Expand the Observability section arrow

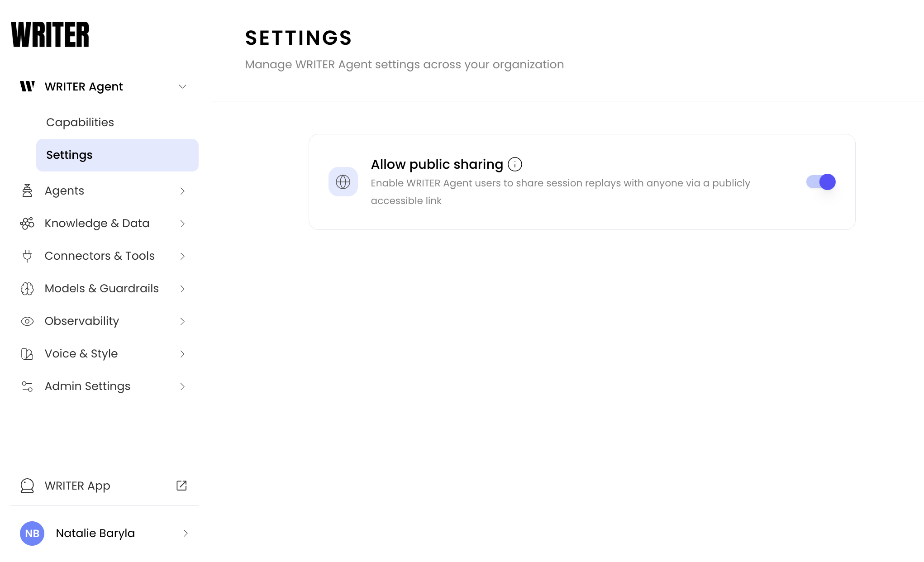(x=182, y=321)
